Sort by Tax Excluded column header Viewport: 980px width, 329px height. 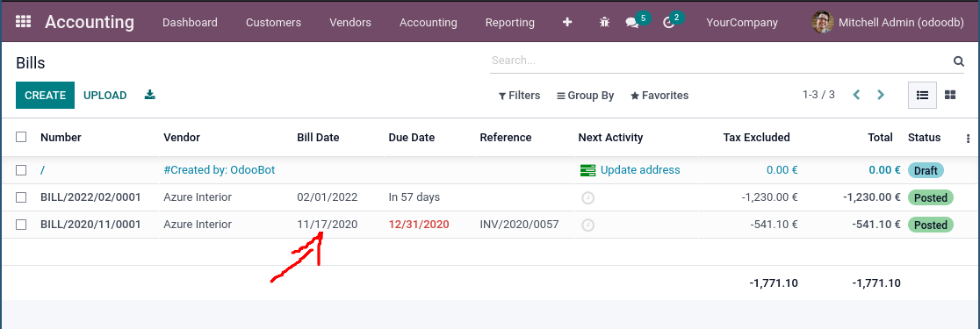tap(756, 138)
